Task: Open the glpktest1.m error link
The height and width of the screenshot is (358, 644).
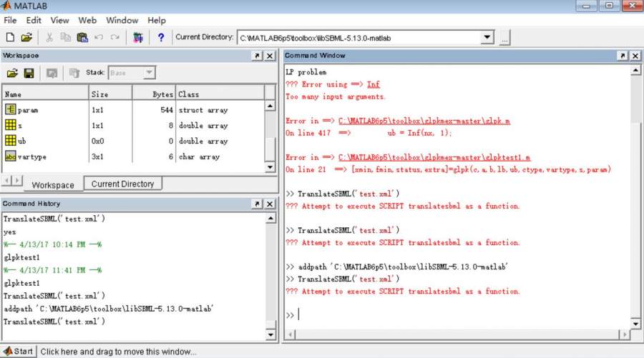Action: (434, 157)
